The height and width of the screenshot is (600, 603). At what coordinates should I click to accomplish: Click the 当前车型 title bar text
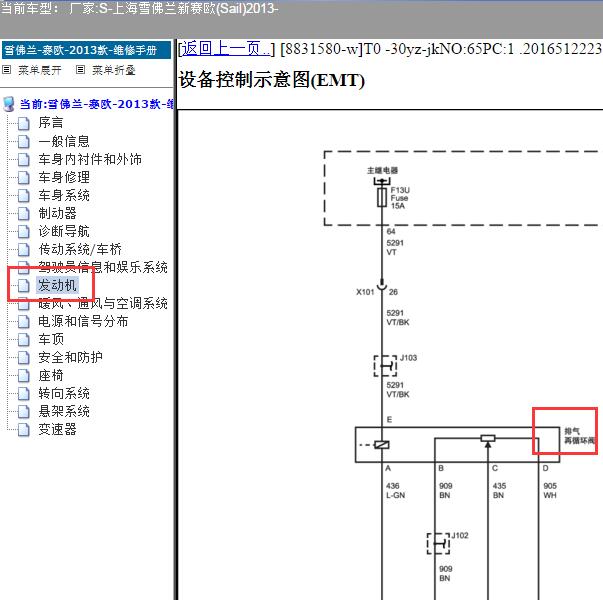139,8
